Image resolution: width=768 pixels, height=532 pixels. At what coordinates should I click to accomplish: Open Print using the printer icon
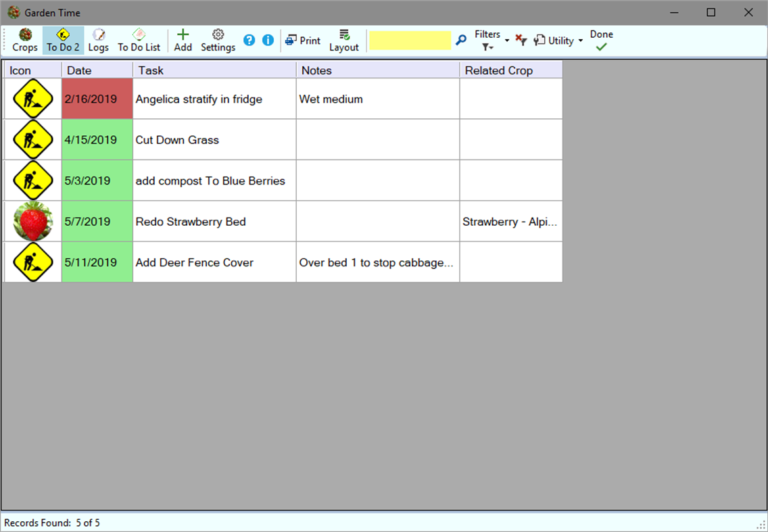click(x=302, y=40)
